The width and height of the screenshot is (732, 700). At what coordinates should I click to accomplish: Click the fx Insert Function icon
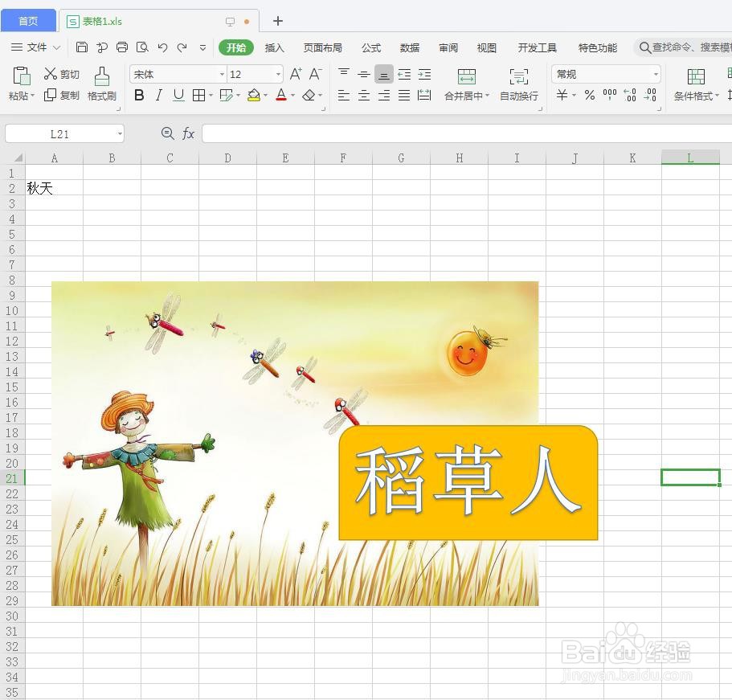click(188, 133)
